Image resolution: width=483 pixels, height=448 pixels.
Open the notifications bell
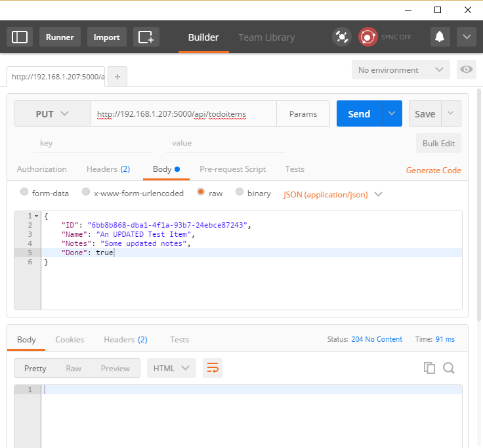click(440, 37)
